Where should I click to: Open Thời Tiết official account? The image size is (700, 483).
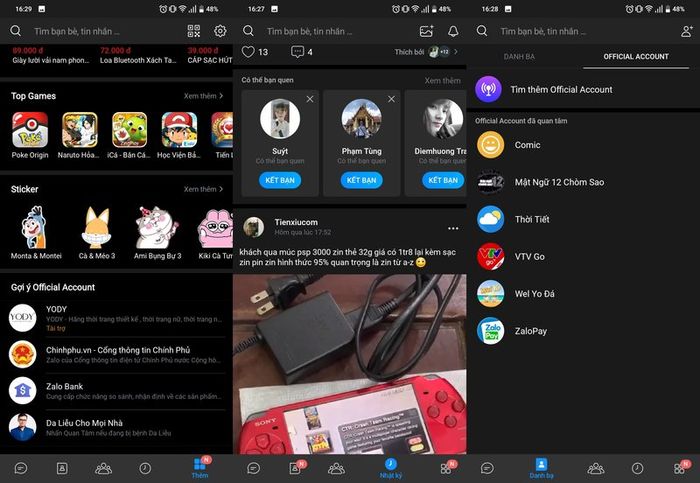point(583,219)
